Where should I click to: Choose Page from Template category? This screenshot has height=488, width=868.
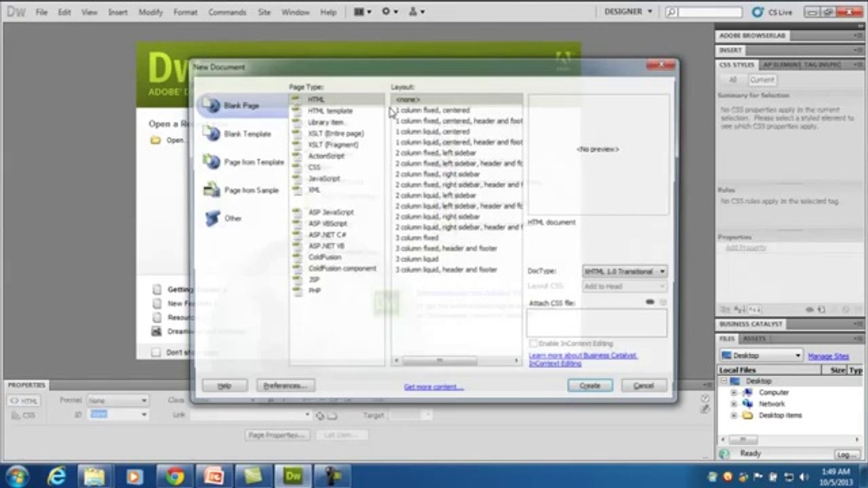(x=244, y=162)
